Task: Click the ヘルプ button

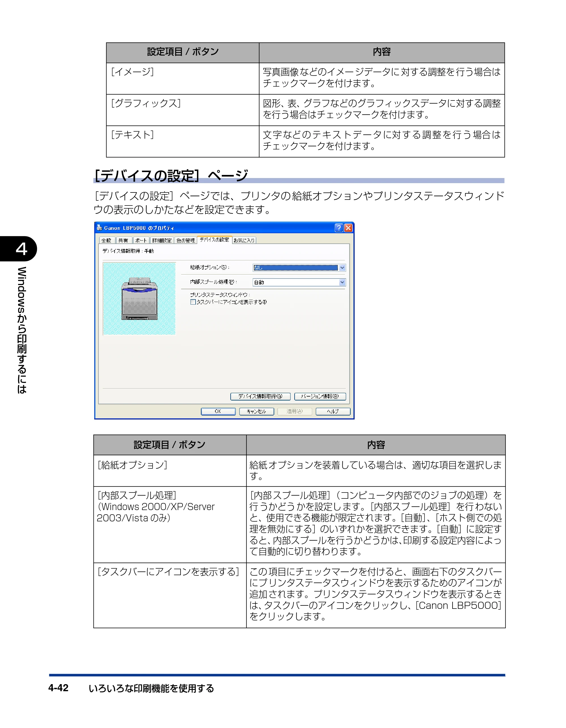Action: (x=333, y=411)
